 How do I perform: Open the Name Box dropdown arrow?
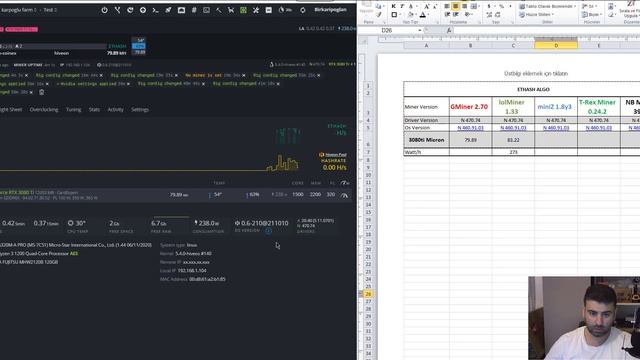[x=420, y=31]
